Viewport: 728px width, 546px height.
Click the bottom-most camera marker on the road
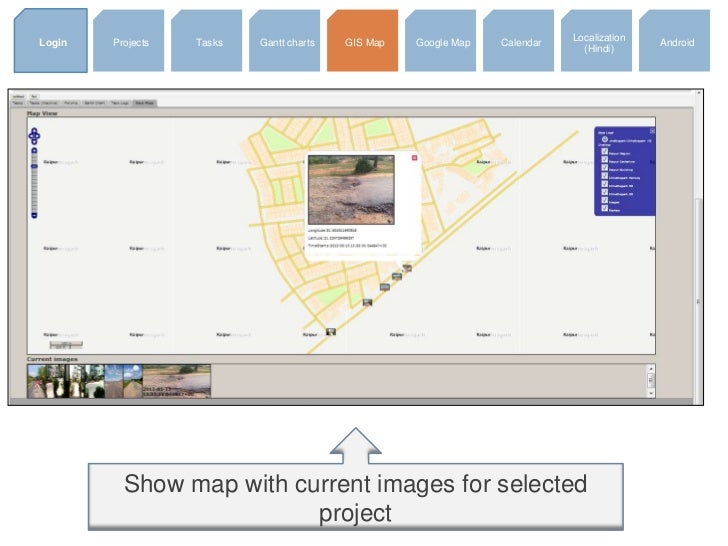tap(331, 331)
